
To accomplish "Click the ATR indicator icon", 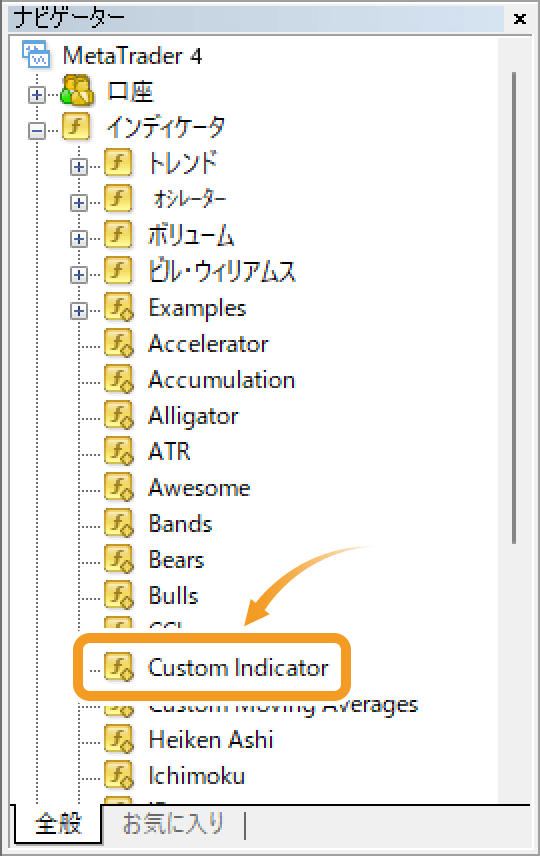I will (x=118, y=451).
